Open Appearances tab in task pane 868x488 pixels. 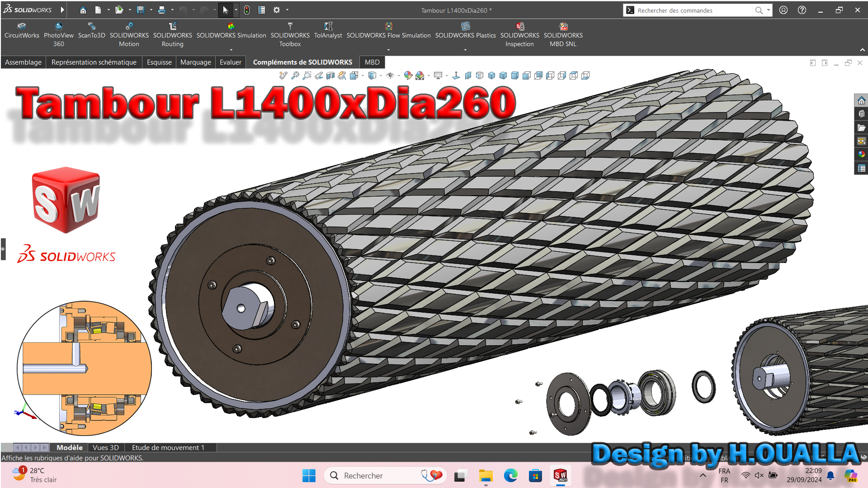[x=862, y=155]
